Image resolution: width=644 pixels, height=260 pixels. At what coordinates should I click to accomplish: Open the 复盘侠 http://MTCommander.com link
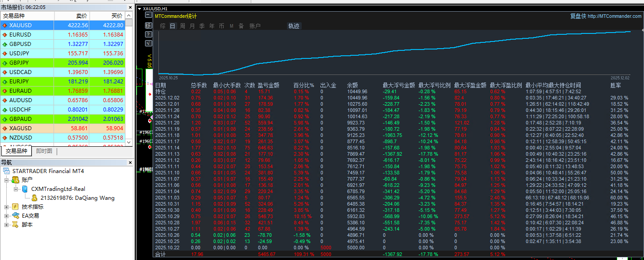coord(606,16)
